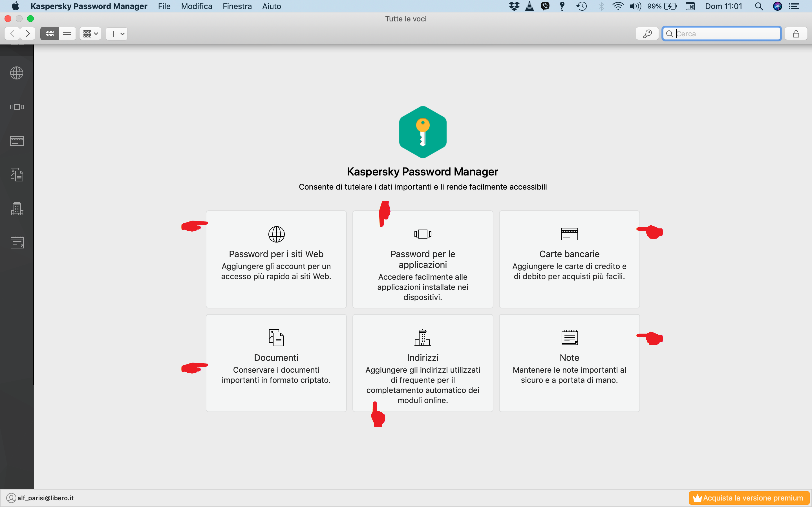Click the Password per i siti Web card
The width and height of the screenshot is (812, 507).
[276, 259]
